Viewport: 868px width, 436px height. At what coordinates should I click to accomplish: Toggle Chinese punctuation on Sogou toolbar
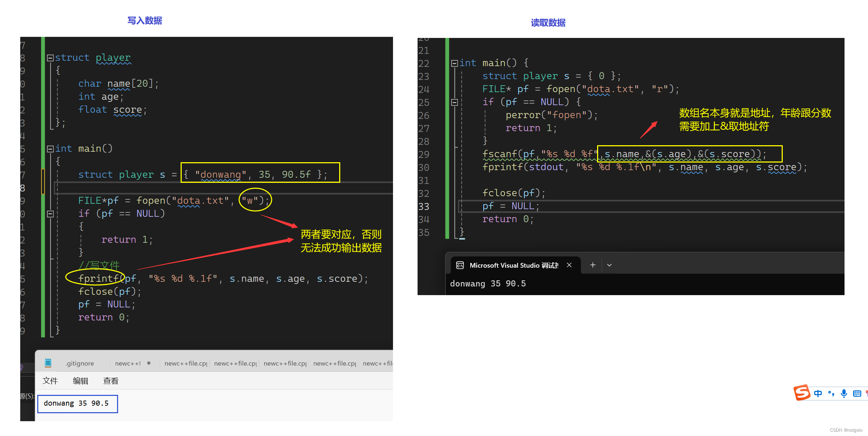click(x=831, y=393)
